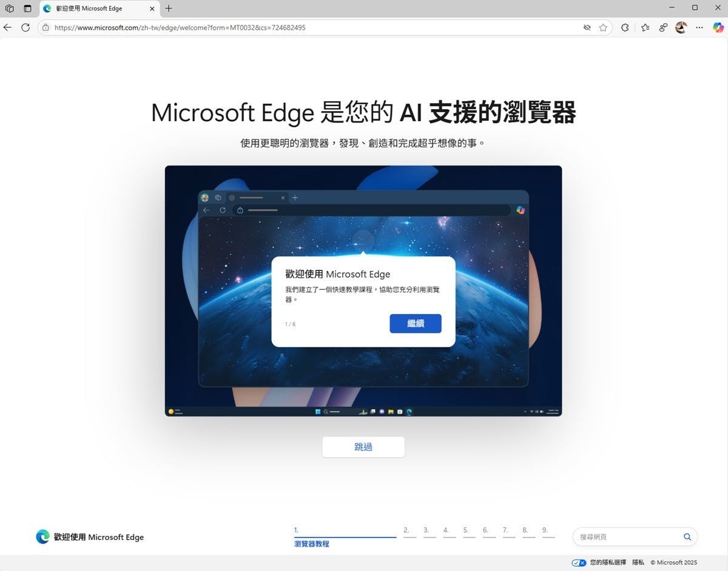Screen dimensions: 728x571
Task: Click the tracking prevention eye icon
Action: [587, 27]
